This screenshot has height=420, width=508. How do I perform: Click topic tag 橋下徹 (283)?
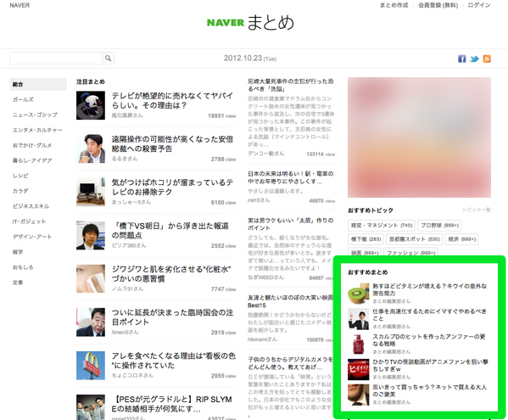click(x=366, y=239)
